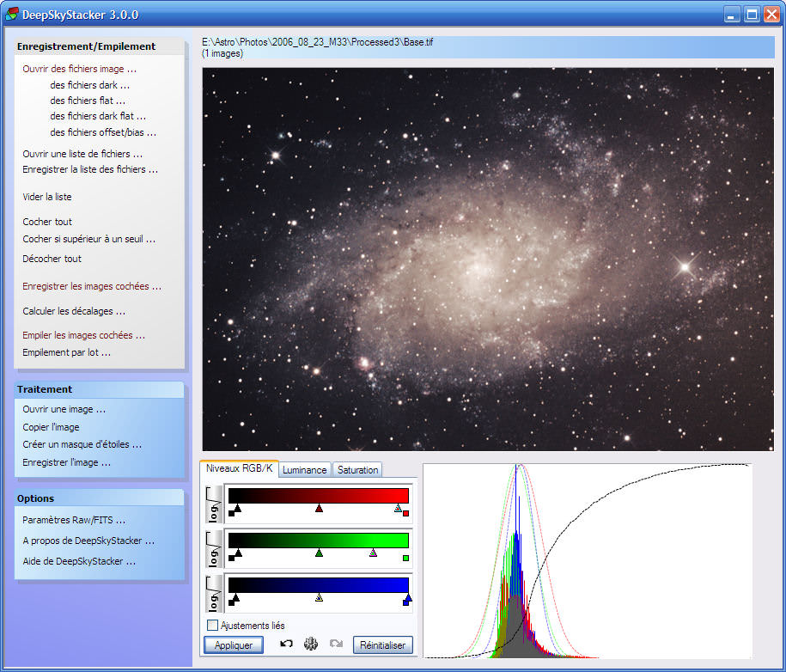Open processing settings gear icon
The image size is (786, 672).
(311, 644)
